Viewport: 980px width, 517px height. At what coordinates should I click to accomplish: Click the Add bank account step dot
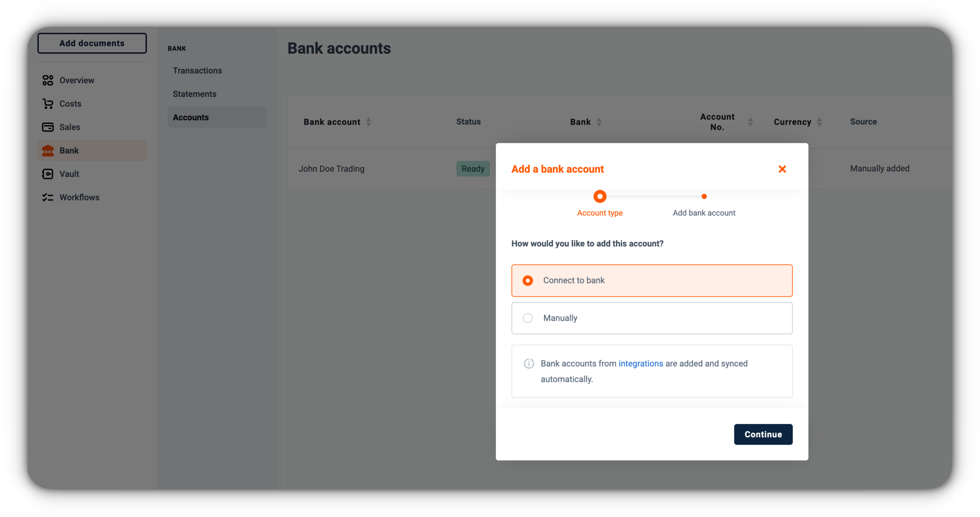point(704,196)
